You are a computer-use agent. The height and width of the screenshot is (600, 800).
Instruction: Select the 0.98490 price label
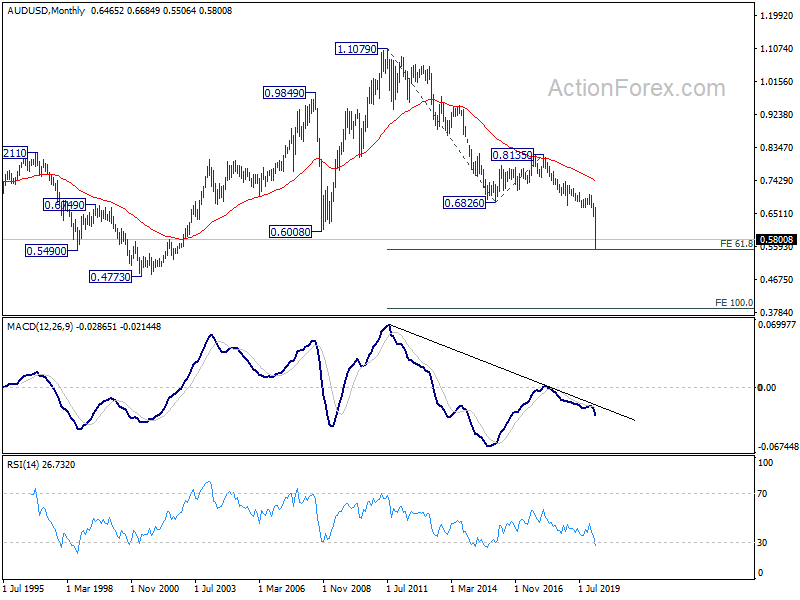(284, 93)
